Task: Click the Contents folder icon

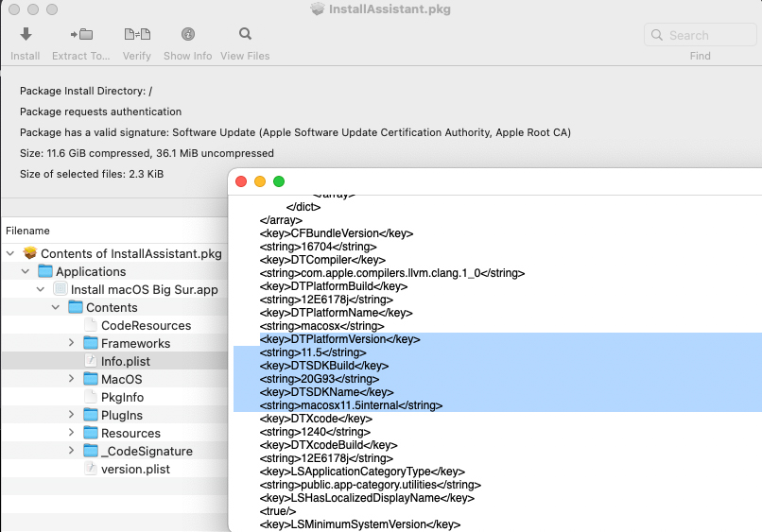Action: pyautogui.click(x=76, y=306)
